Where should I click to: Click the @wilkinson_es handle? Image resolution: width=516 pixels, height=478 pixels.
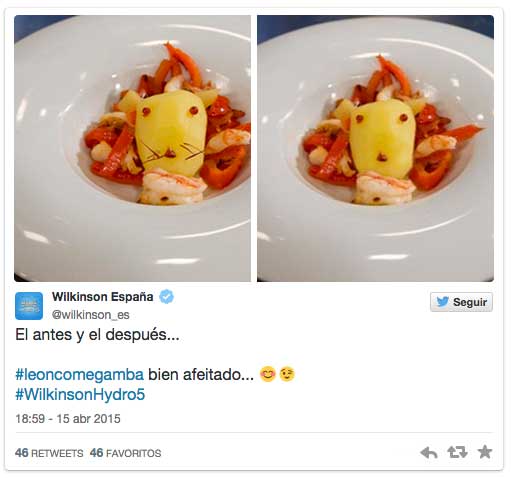pos(91,315)
